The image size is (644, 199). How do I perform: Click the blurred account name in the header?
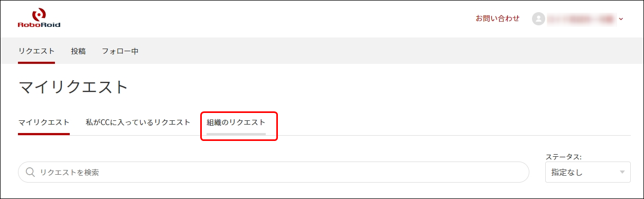pyautogui.click(x=581, y=19)
